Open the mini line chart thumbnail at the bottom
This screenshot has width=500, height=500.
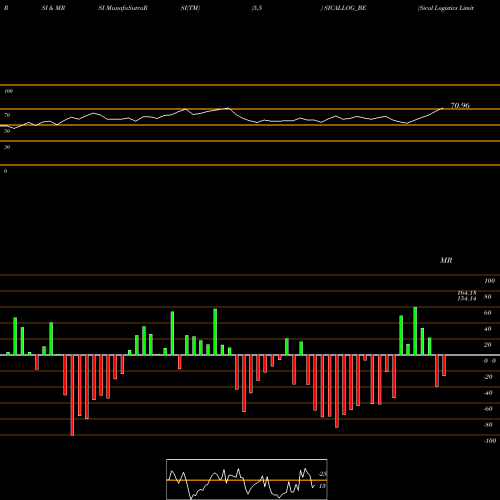coord(247,479)
